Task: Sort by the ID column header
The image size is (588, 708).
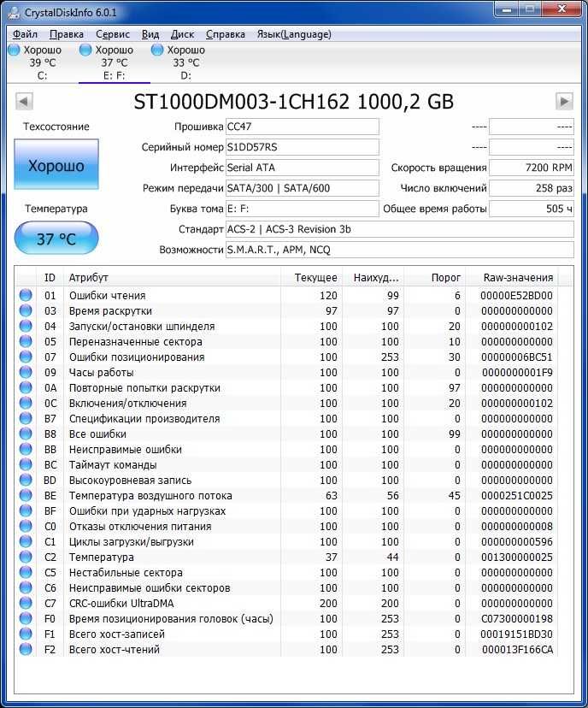Action: pos(50,278)
